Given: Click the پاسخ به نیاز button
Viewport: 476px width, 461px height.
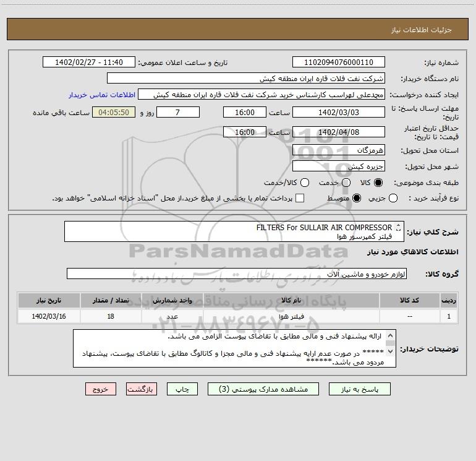Looking at the screenshot, I should 359,389.
